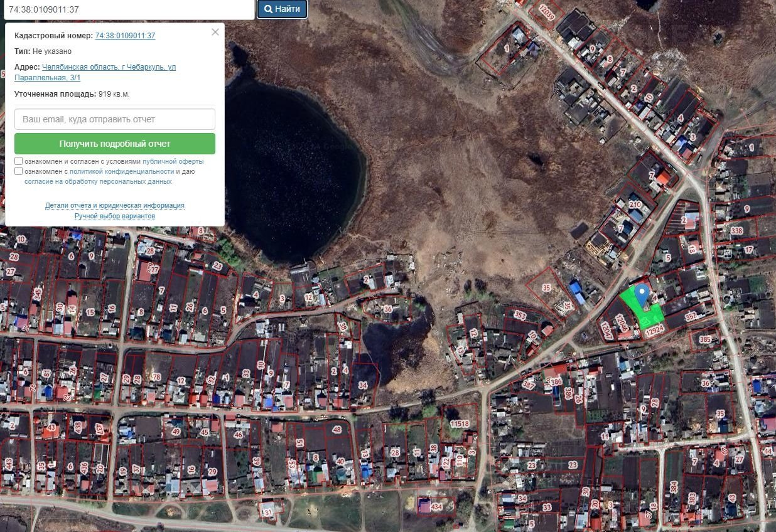Click the blue location marker pin

[641, 294]
